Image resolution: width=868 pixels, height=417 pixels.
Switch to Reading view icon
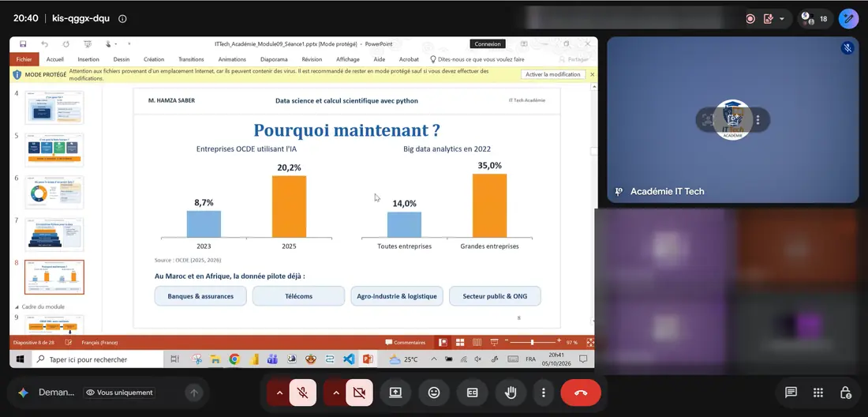click(x=477, y=342)
